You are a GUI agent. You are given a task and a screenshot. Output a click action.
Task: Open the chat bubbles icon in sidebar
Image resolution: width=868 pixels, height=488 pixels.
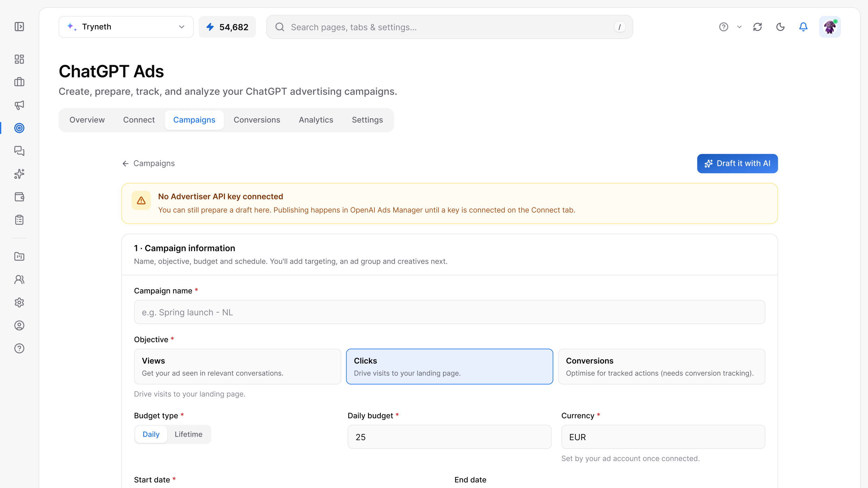[x=19, y=151]
